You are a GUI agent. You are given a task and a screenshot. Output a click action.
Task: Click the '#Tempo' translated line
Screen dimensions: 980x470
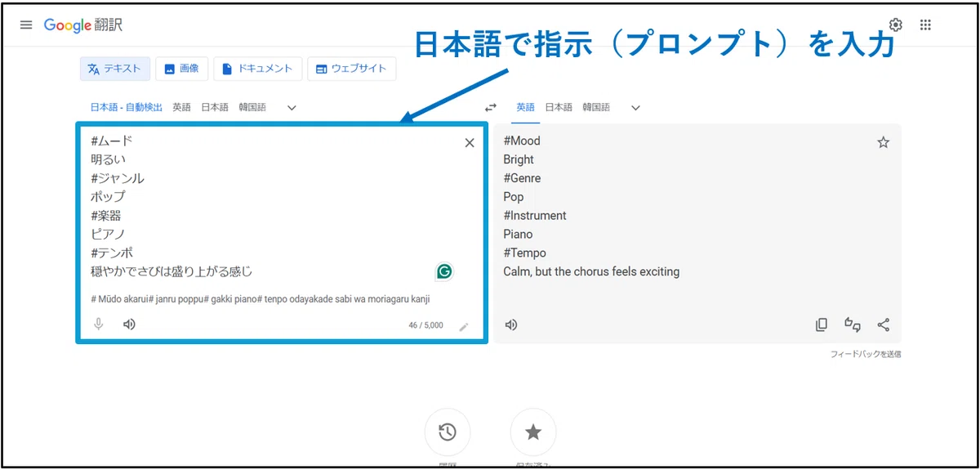tap(524, 253)
